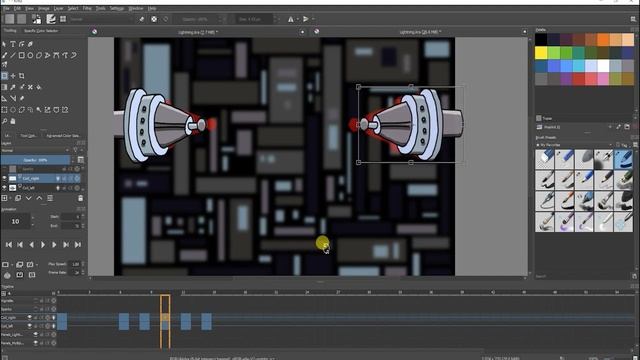Toggle horizontal mirror tool in top toolbar

pos(291,19)
